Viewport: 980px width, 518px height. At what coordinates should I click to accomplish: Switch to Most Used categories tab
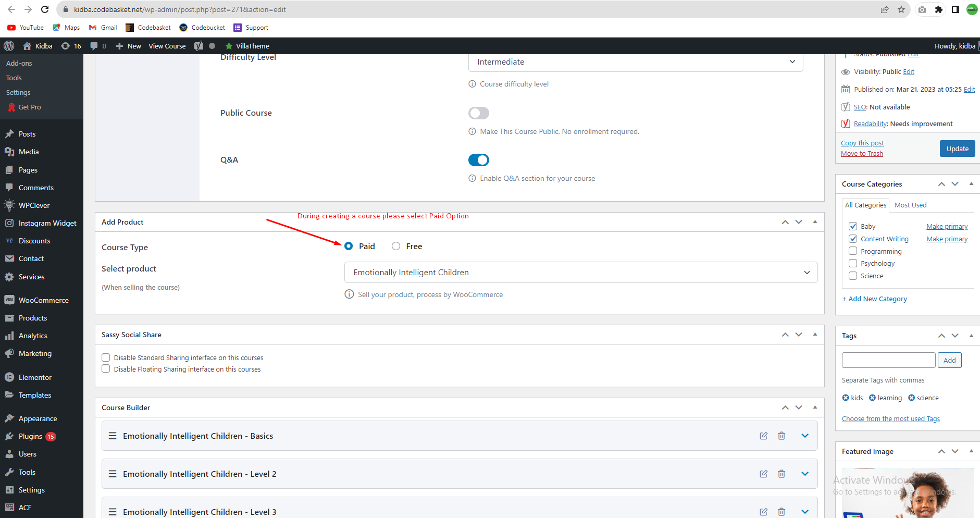911,205
